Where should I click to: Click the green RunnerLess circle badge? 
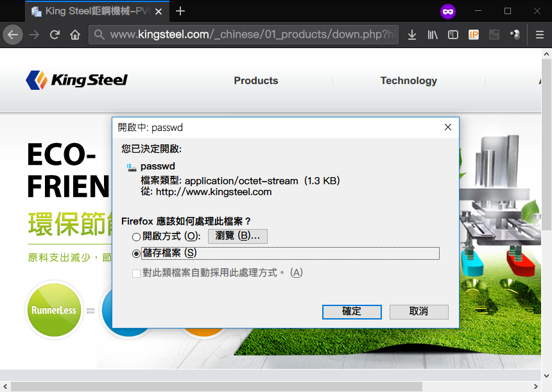pos(54,310)
